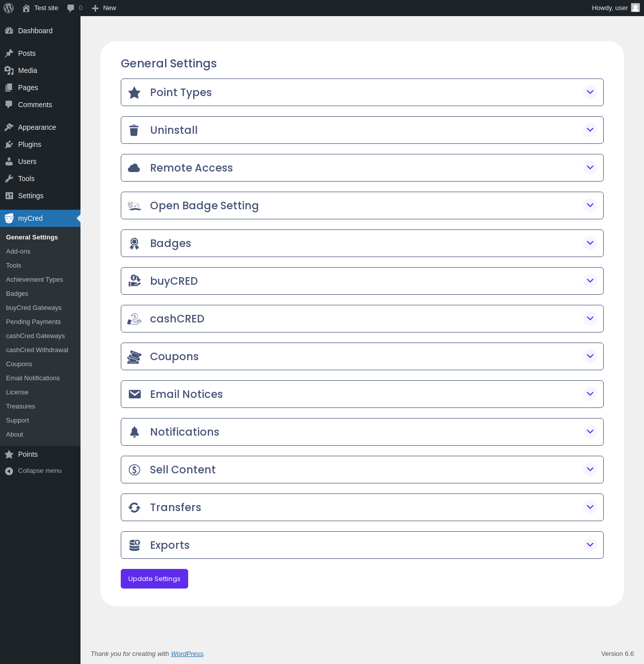Click the envelope icon for Email Notices
The width and height of the screenshot is (644, 664).
coord(135,394)
